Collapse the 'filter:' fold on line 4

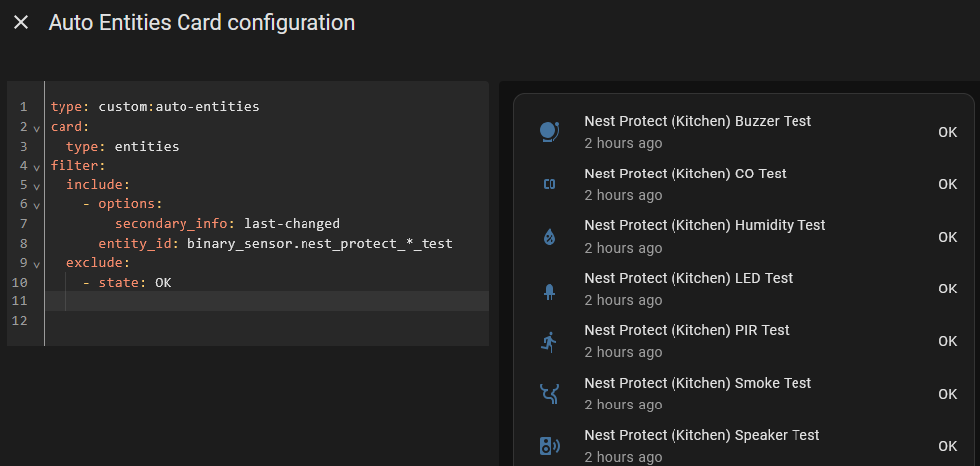[x=37, y=167]
